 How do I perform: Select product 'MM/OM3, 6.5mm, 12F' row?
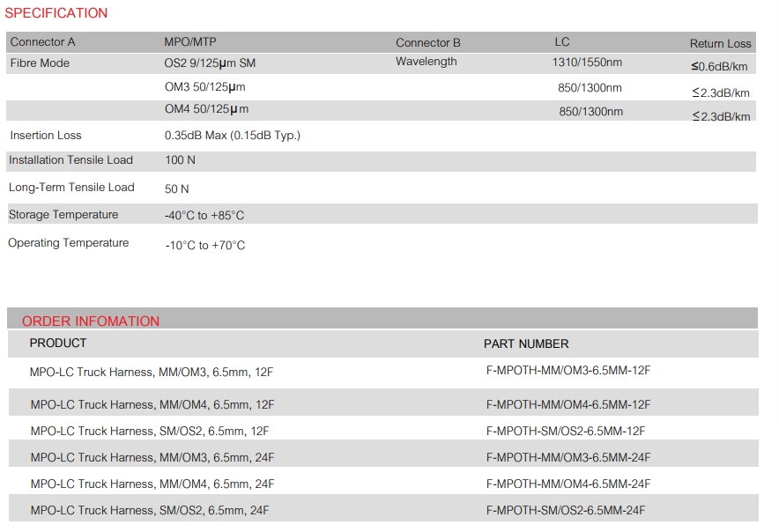click(x=383, y=372)
